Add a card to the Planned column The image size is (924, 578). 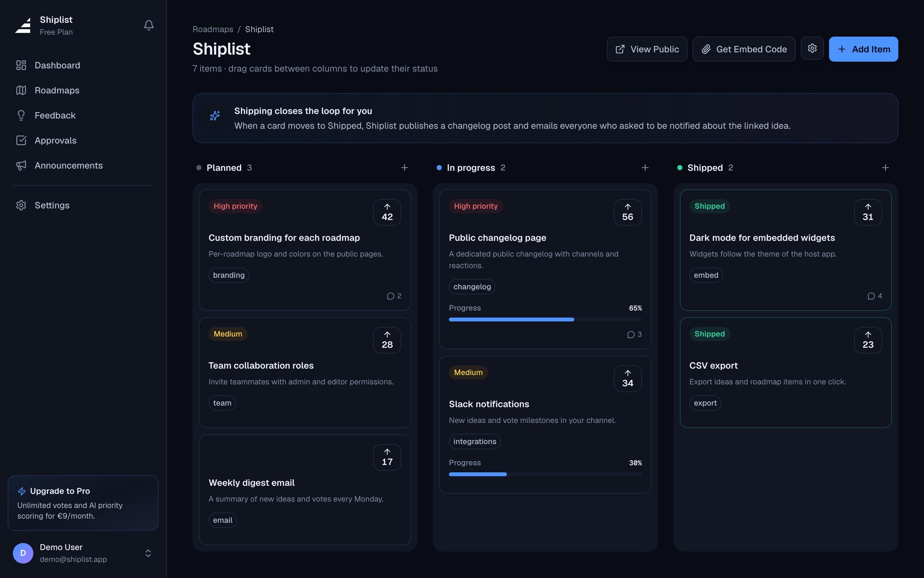(404, 167)
